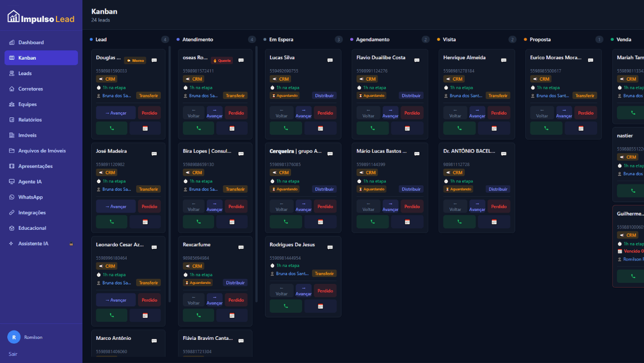Open chat icon on Flavio Duailibe Costa card
The width and height of the screenshot is (644, 363).
[417, 60]
